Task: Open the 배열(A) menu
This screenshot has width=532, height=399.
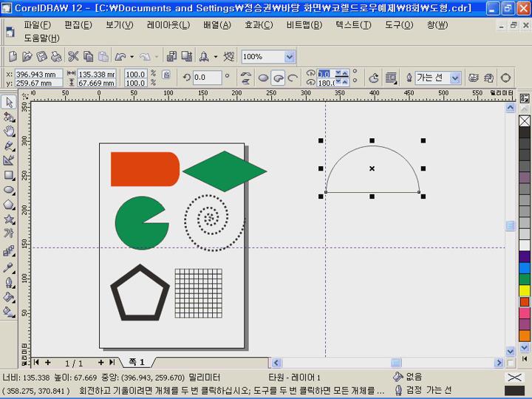Action: point(217,25)
